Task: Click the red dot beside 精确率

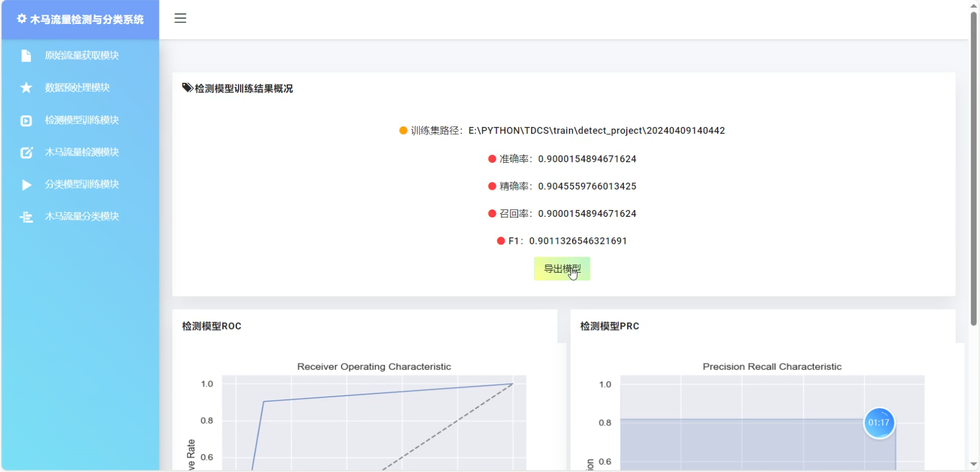Action: [x=492, y=186]
